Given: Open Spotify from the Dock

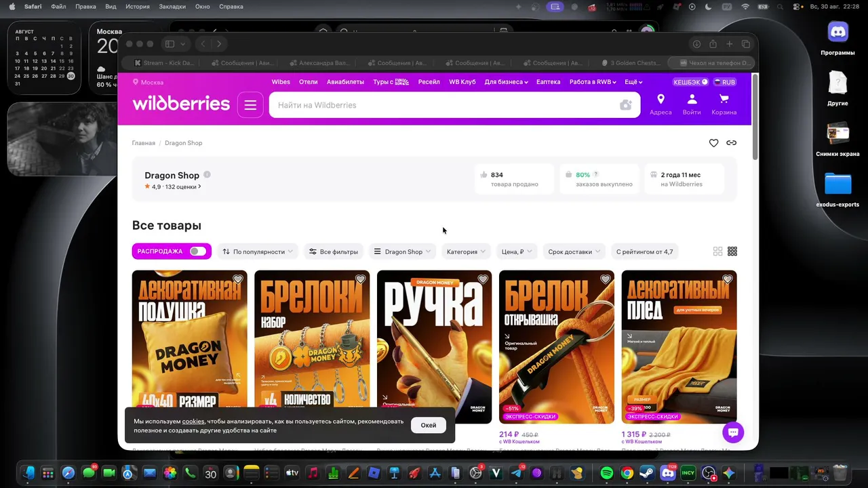Looking at the screenshot, I should click(x=607, y=473).
